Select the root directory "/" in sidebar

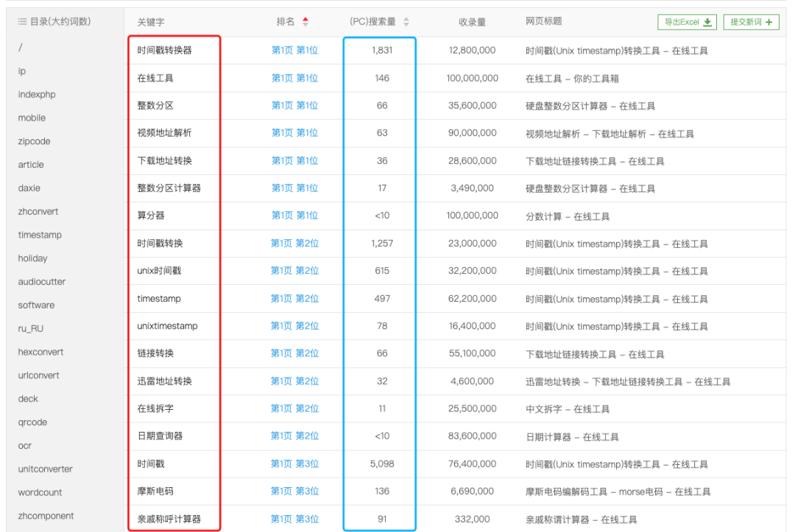[x=20, y=48]
